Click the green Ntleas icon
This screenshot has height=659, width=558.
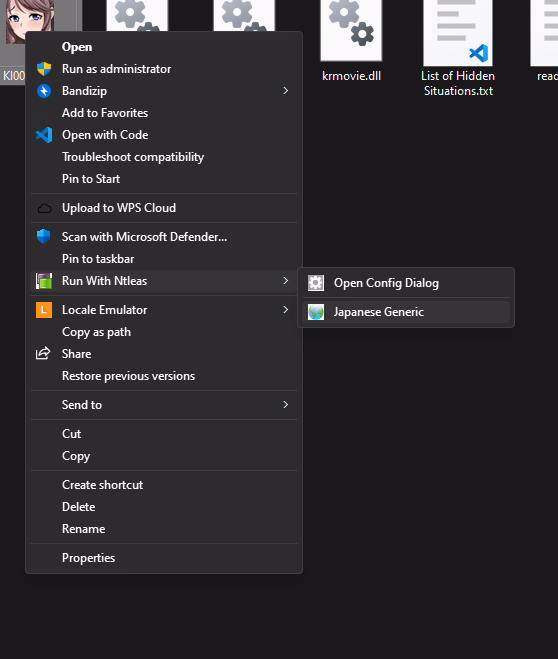point(44,281)
